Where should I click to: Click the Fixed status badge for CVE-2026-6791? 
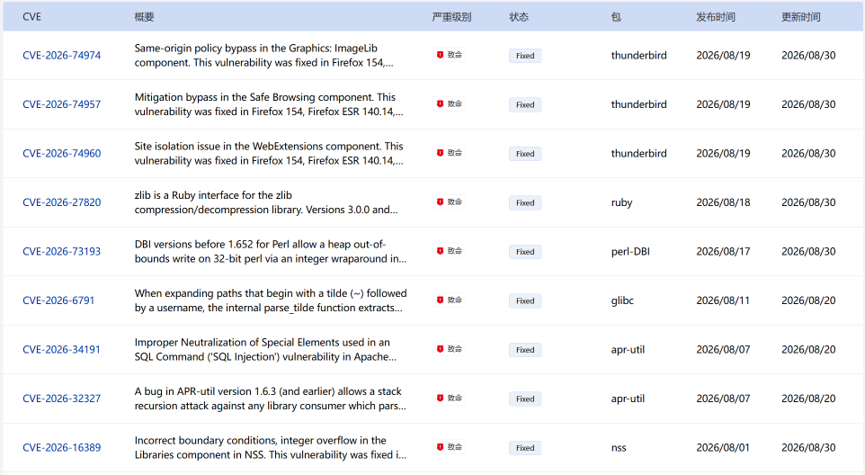(525, 301)
